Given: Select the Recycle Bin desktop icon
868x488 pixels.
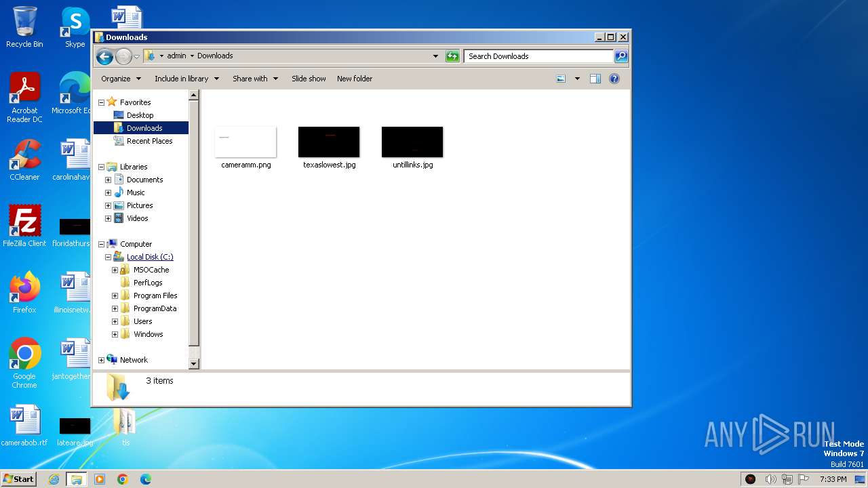Looking at the screenshot, I should [x=24, y=27].
